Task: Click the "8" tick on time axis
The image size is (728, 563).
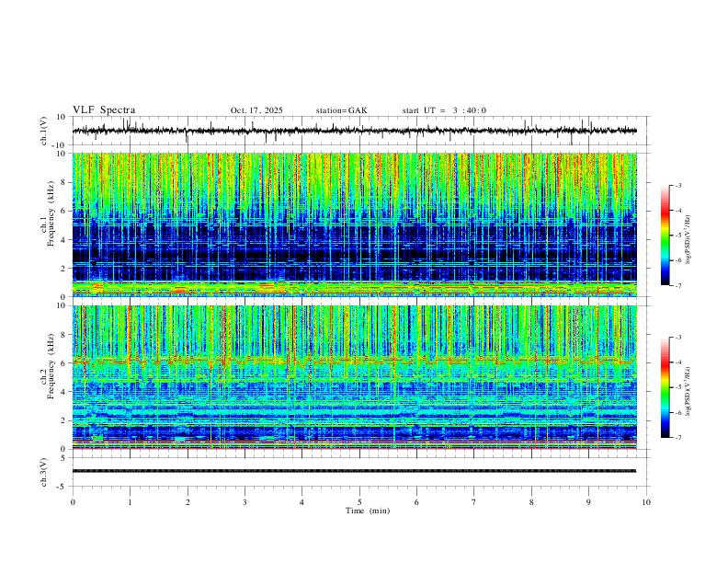Action: 531,502
